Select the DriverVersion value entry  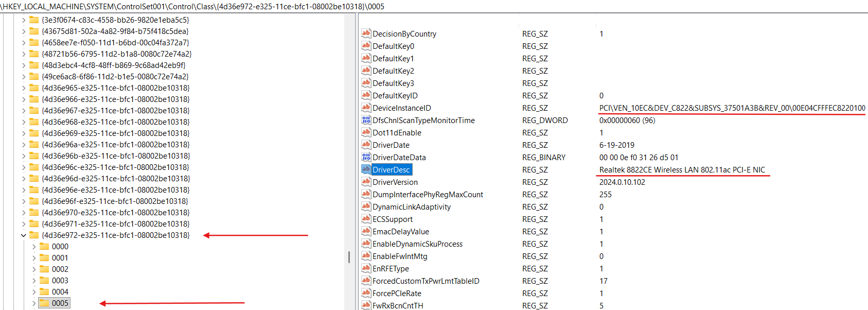pyautogui.click(x=395, y=182)
